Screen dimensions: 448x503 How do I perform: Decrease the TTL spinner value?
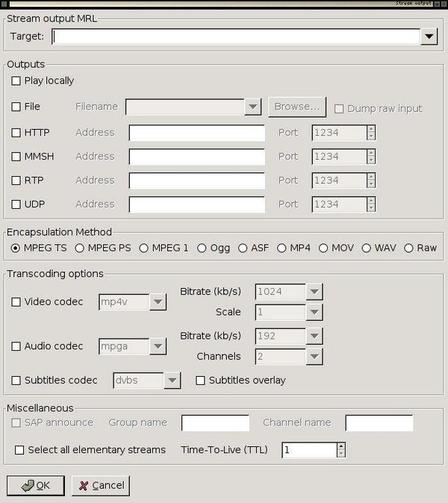341,454
